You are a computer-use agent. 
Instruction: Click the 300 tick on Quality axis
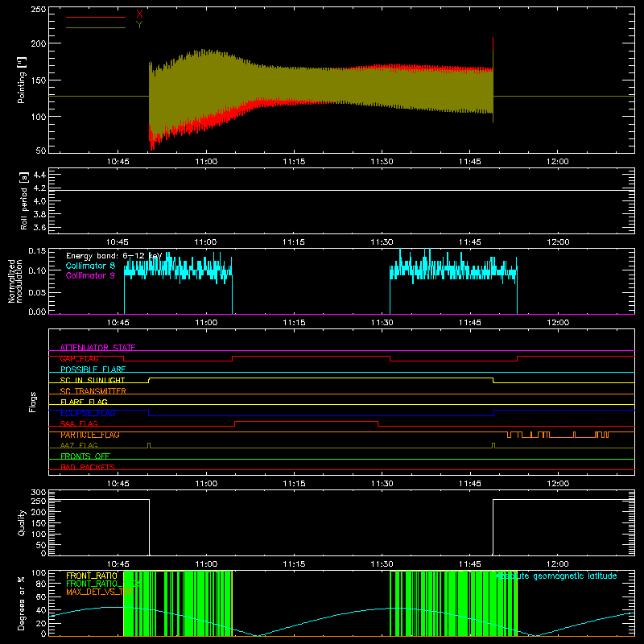tap(39, 492)
